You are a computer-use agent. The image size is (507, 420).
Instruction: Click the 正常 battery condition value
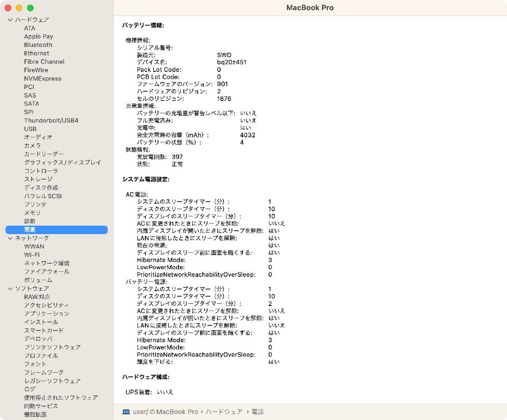(177, 164)
